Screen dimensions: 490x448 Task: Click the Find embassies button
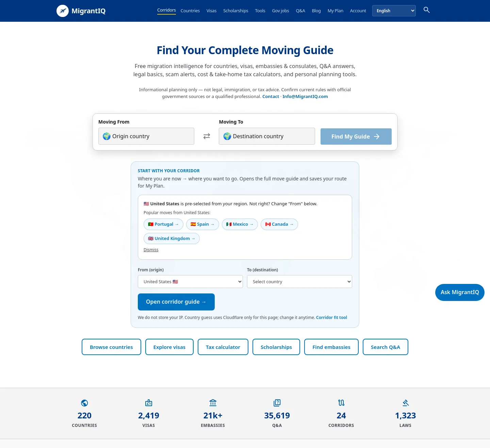point(331,347)
